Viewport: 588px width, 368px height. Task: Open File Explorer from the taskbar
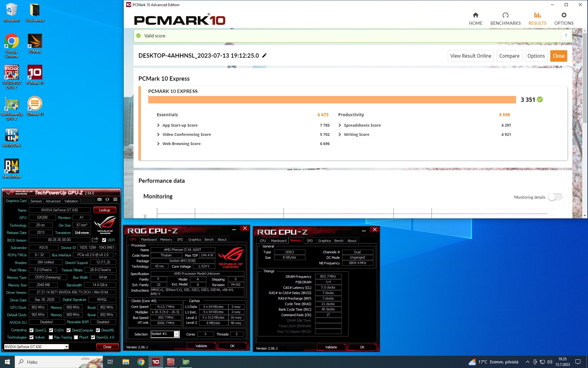tap(126, 362)
